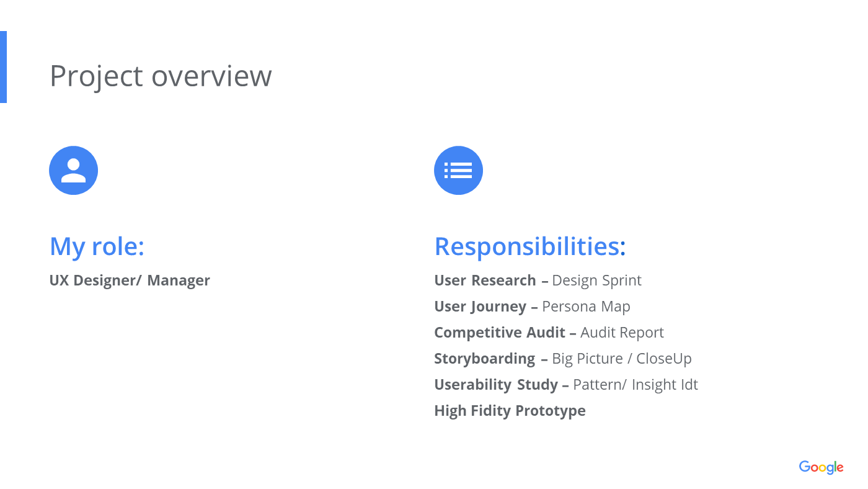Select the bold "User Journey" label

point(480,307)
